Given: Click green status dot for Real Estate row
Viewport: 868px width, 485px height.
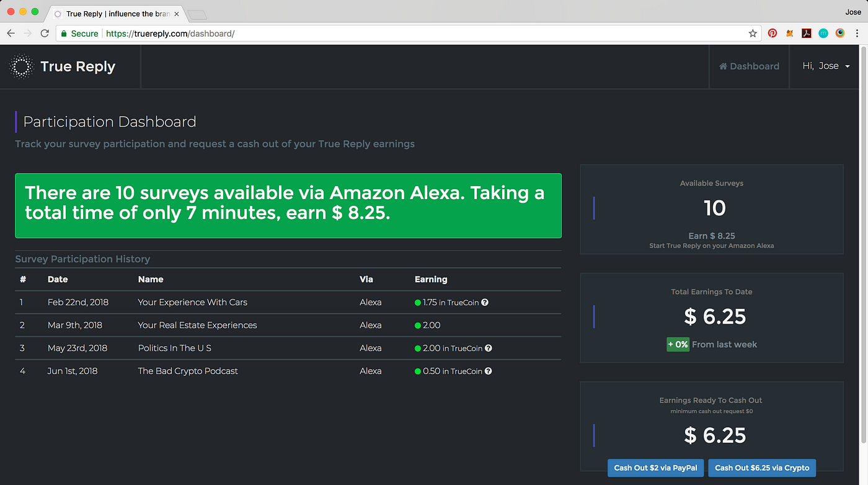Looking at the screenshot, I should [x=418, y=326].
